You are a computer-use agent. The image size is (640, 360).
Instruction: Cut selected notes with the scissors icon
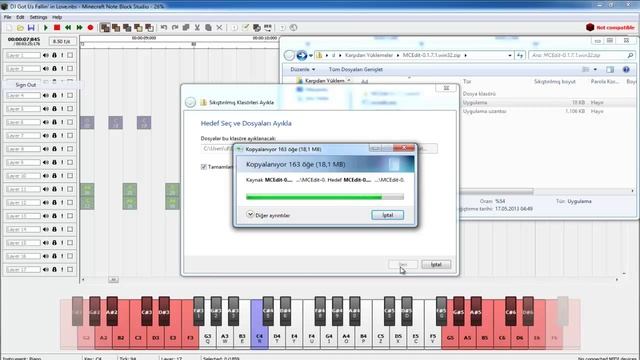(x=197, y=28)
